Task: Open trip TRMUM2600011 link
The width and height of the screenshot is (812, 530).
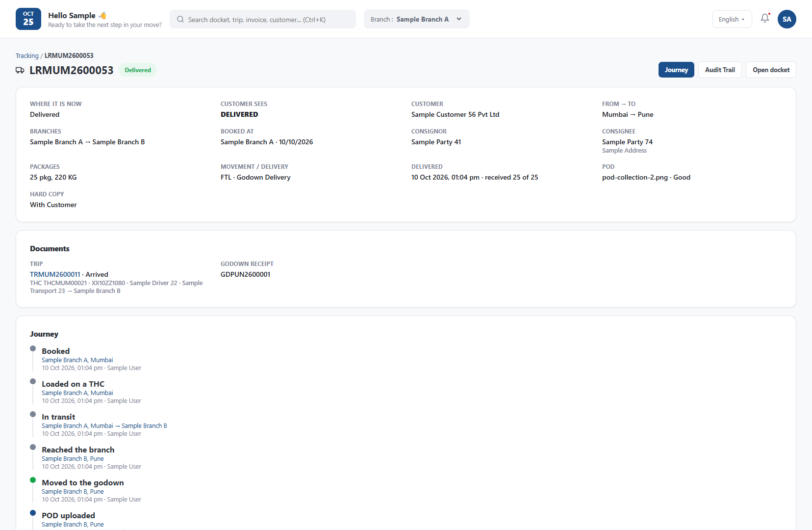Action: click(55, 274)
